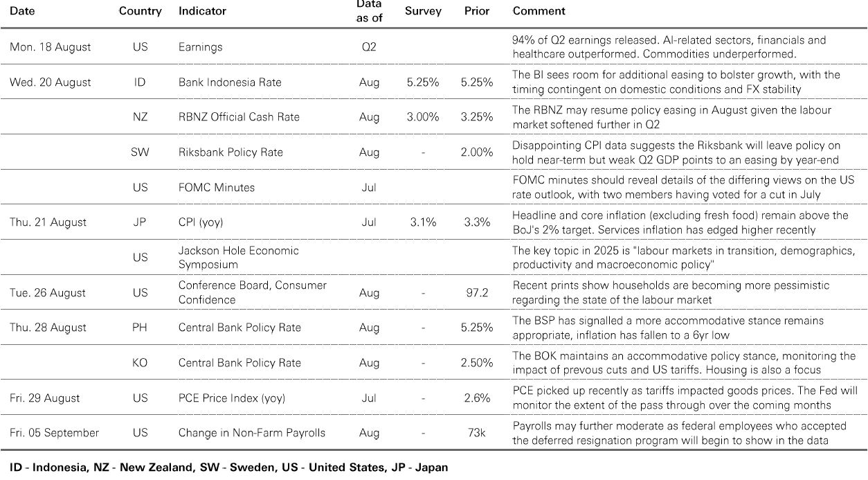This screenshot has height=480, width=868.
Task: Select the 3.1% survey value for Japan CPI
Action: [423, 222]
